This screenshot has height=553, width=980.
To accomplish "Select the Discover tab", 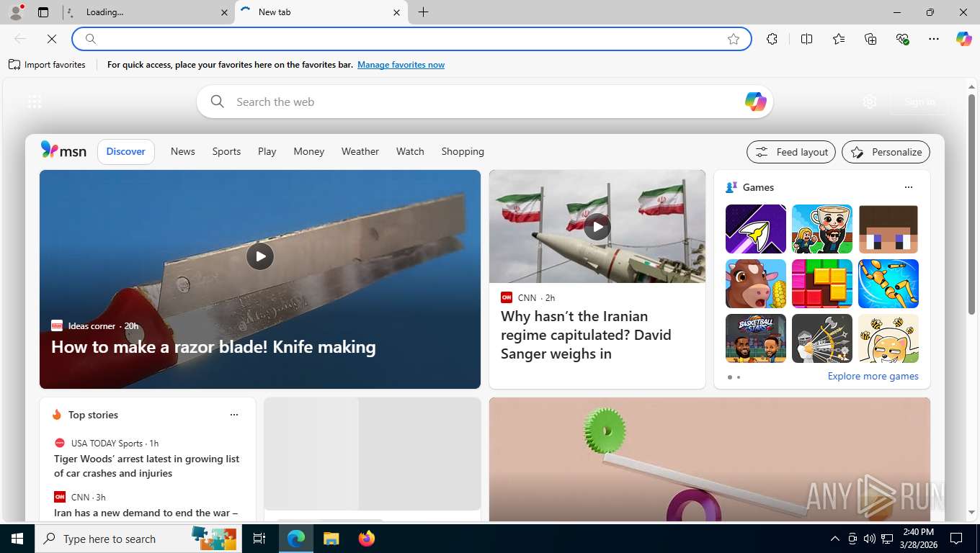I will (x=126, y=151).
